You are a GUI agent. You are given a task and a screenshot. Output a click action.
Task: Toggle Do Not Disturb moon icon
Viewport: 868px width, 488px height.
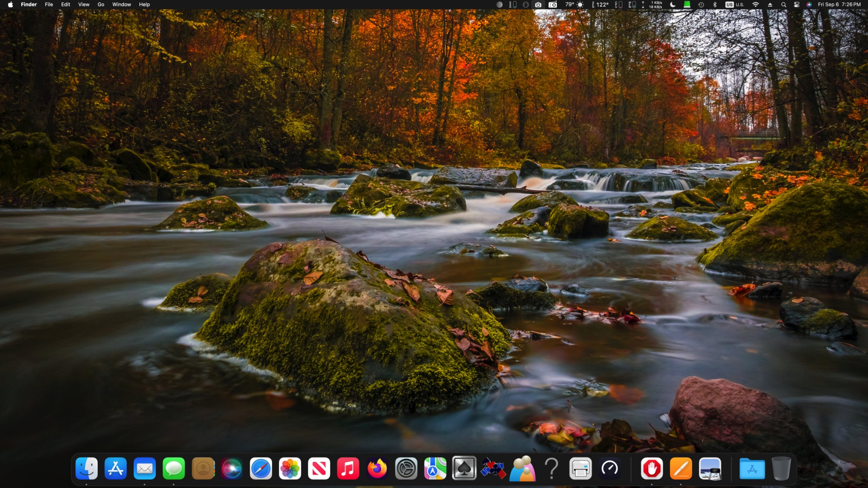(673, 4)
